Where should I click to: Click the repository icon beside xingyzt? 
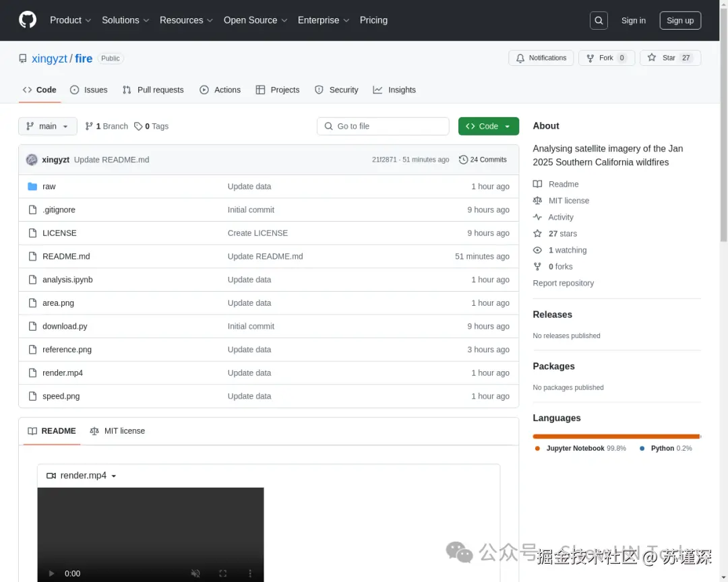pos(23,59)
